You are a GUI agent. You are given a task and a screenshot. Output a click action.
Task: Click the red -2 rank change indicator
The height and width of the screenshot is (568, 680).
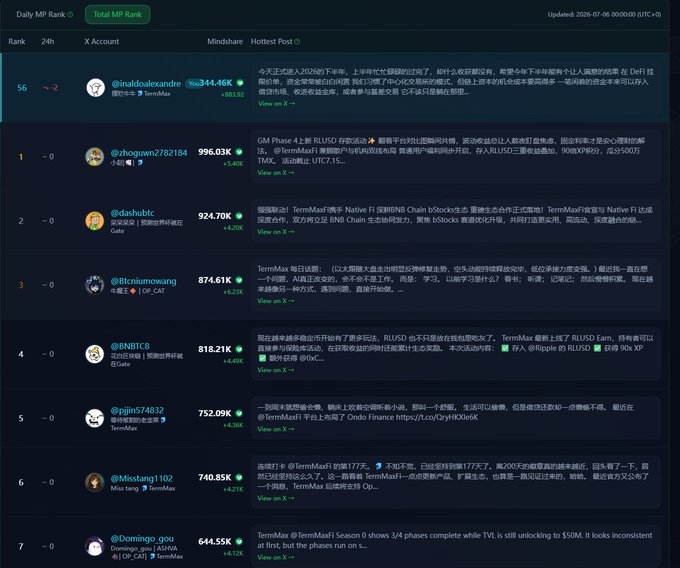click(50, 88)
